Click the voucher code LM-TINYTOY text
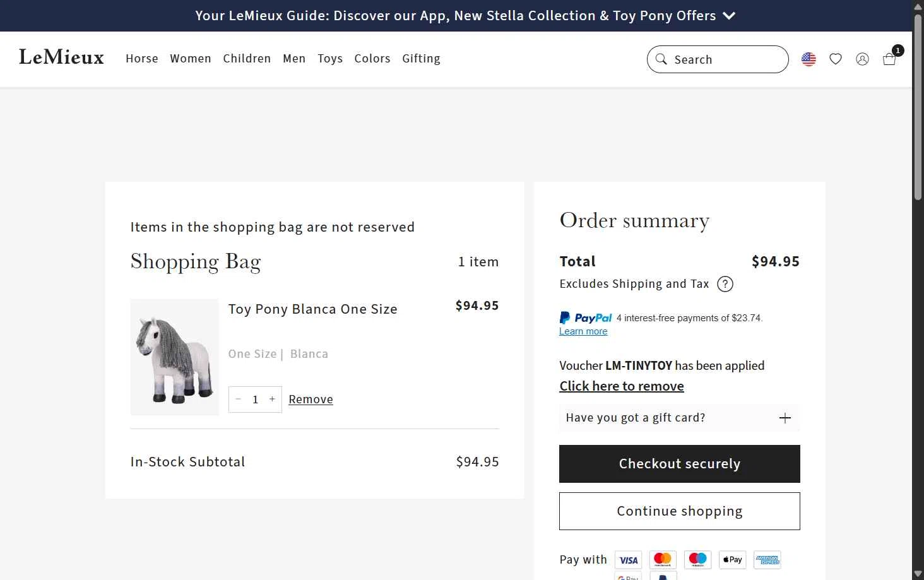 [x=639, y=365]
